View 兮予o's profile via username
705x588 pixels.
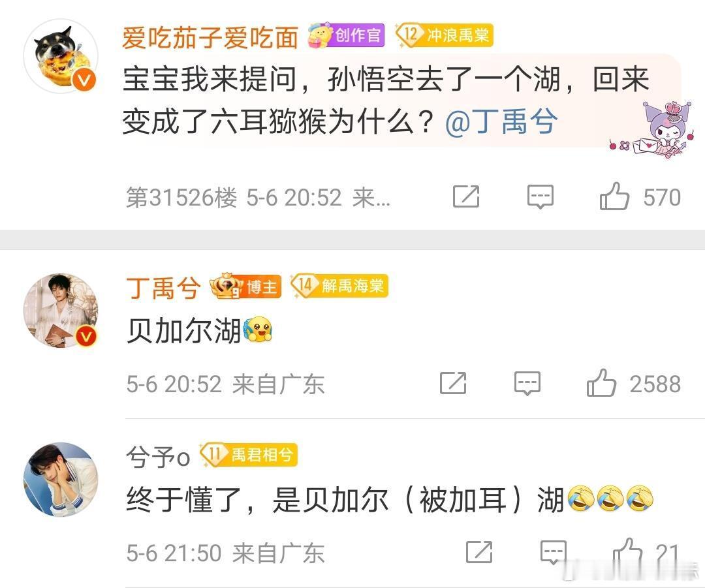[158, 457]
